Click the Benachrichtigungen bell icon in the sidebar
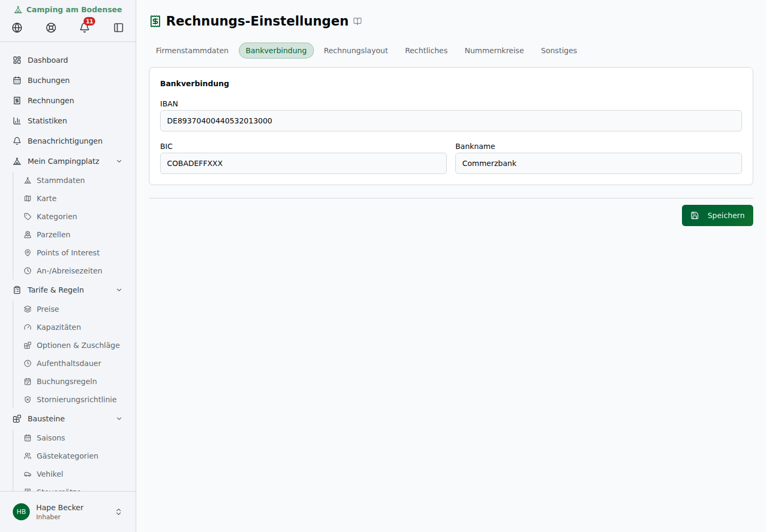Screen dimensions: 766x532 (x=17, y=141)
